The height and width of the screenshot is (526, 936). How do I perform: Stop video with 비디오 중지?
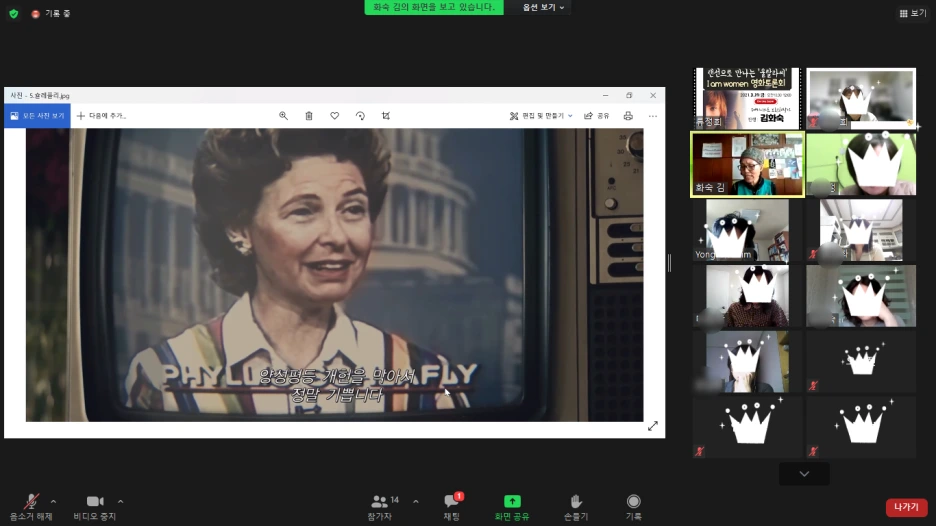[x=95, y=507]
